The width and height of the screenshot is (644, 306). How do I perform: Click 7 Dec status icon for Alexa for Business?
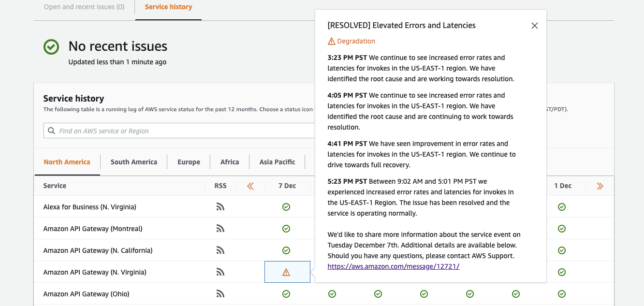tap(286, 207)
